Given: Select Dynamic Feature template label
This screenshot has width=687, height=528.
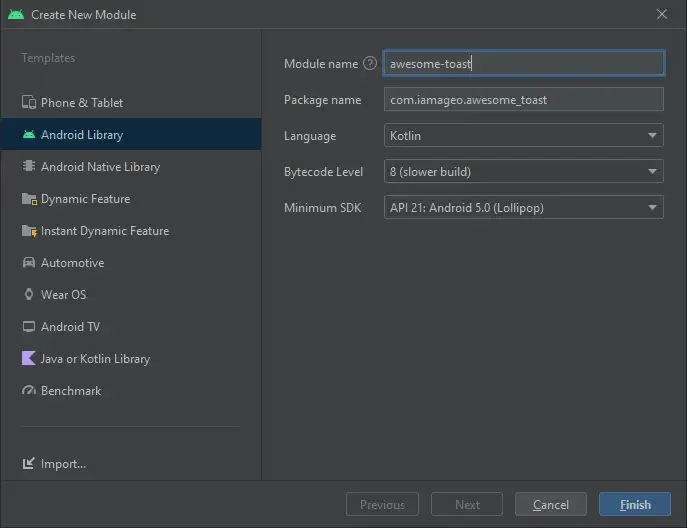Looking at the screenshot, I should pos(85,199).
